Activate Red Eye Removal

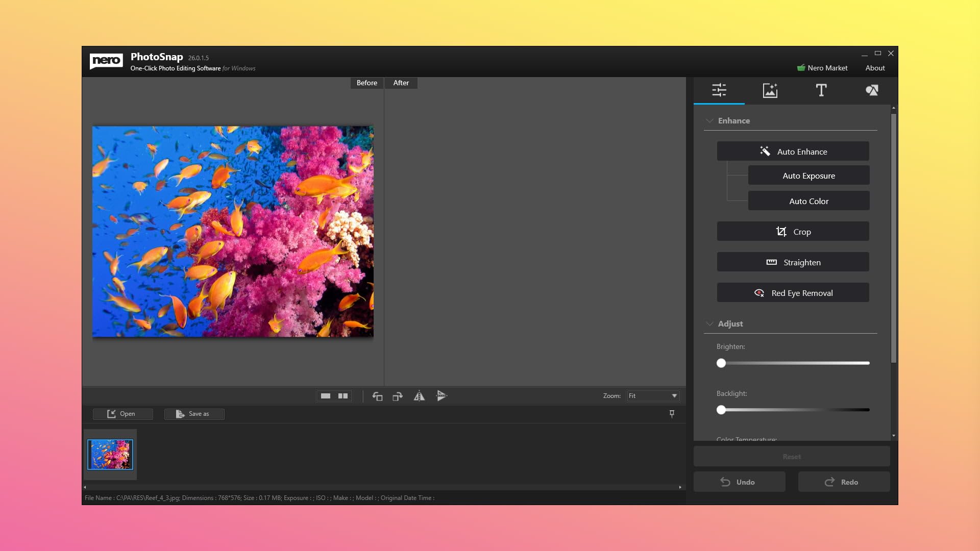[x=793, y=293]
